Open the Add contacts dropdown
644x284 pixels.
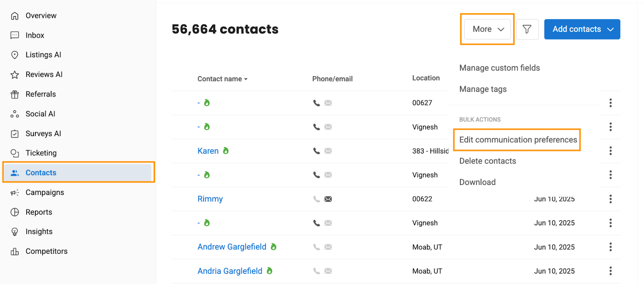click(x=582, y=29)
